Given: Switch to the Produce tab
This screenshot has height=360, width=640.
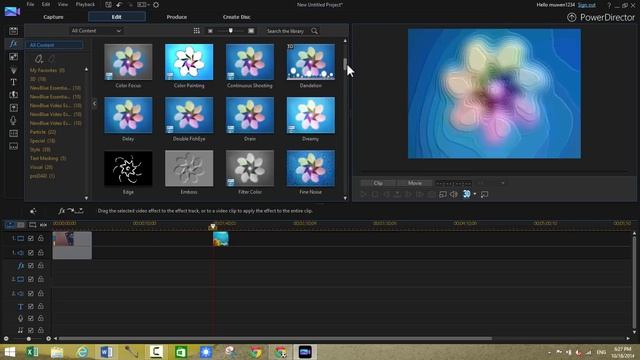Looking at the screenshot, I should [176, 17].
